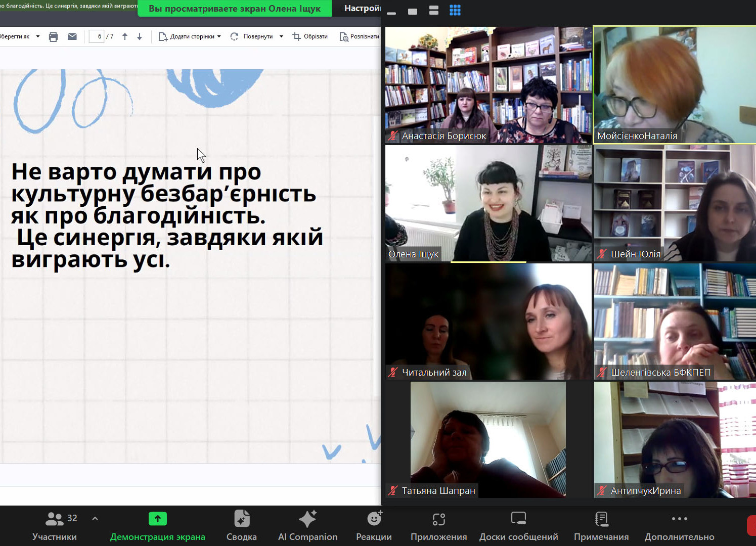Click the Повернути label
This screenshot has width=756, height=546.
tap(258, 36)
